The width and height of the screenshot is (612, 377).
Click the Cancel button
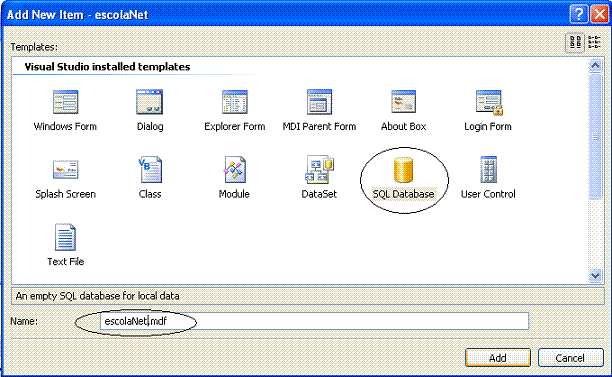(x=570, y=357)
